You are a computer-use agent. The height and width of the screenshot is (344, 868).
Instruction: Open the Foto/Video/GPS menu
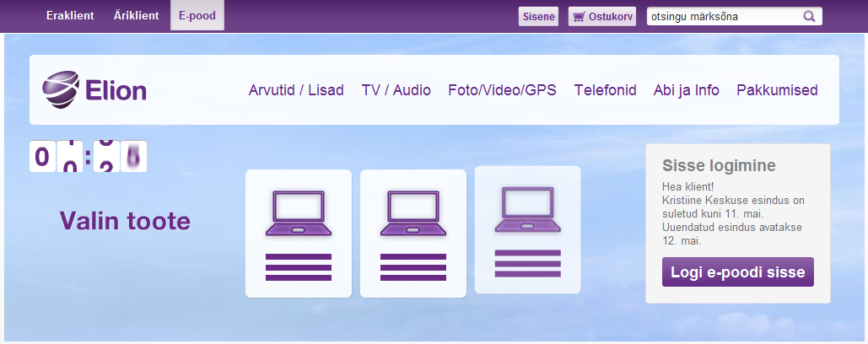pos(502,90)
